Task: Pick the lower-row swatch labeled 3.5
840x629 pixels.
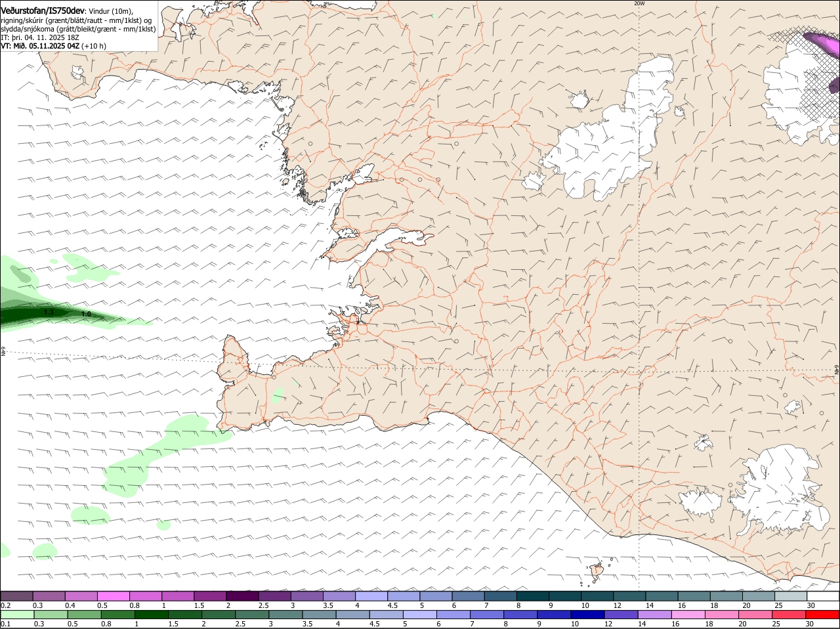Action: point(318,615)
